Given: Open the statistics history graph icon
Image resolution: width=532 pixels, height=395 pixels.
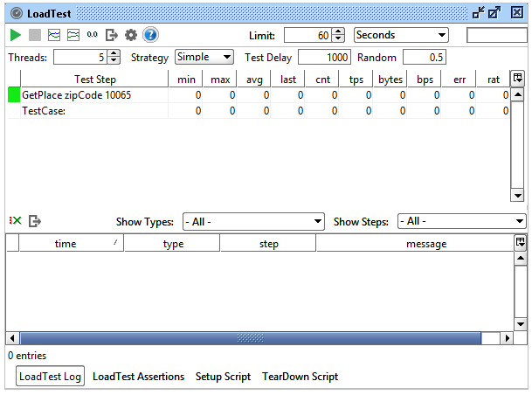Looking at the screenshot, I should click(73, 35).
